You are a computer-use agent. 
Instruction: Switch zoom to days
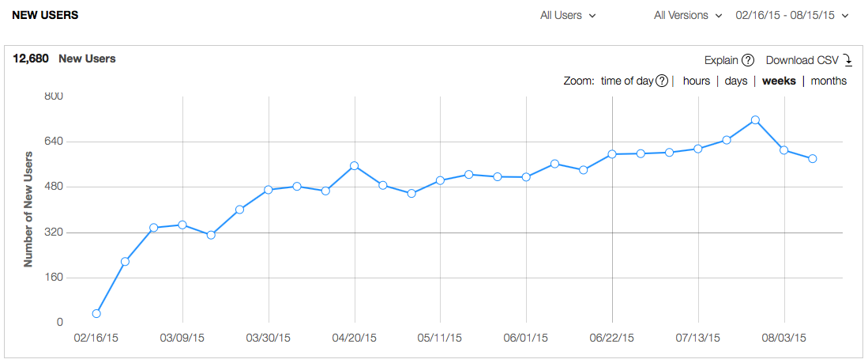(x=736, y=81)
